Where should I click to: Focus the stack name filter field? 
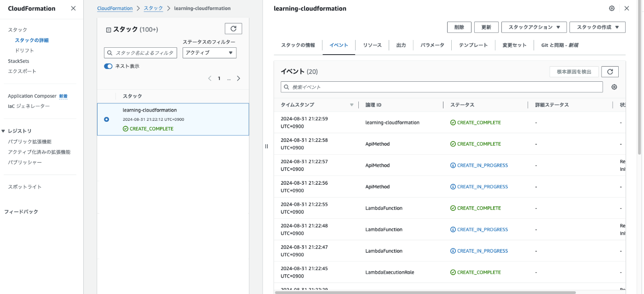[140, 53]
